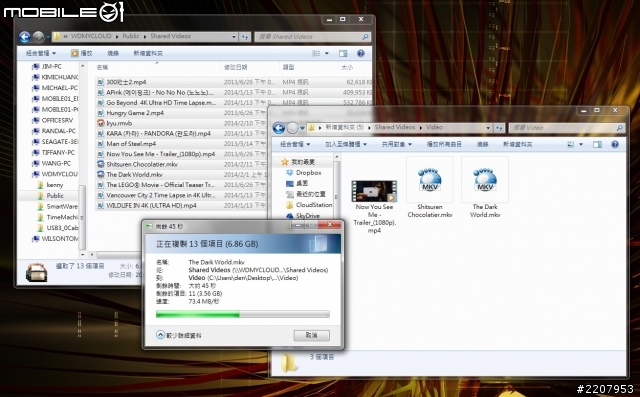
Task: Click the Shared Videos horizontal scrollbar
Action: pyautogui.click(x=118, y=255)
